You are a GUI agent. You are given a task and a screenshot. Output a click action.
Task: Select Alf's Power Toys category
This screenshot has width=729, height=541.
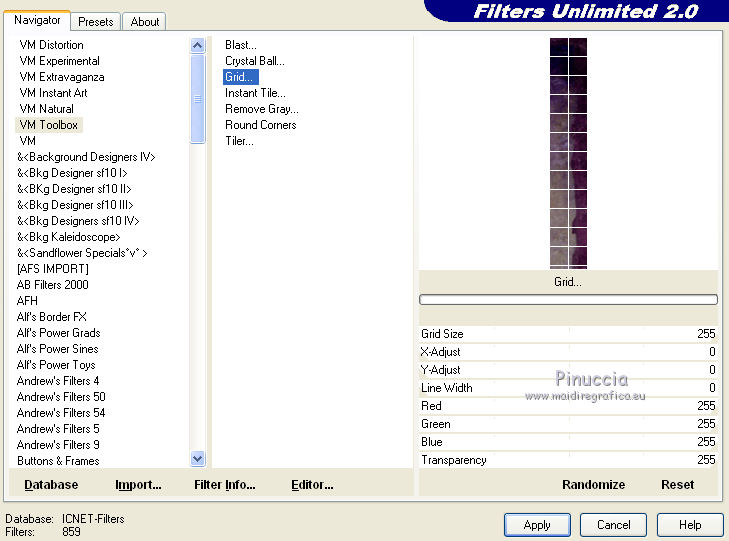(x=56, y=365)
